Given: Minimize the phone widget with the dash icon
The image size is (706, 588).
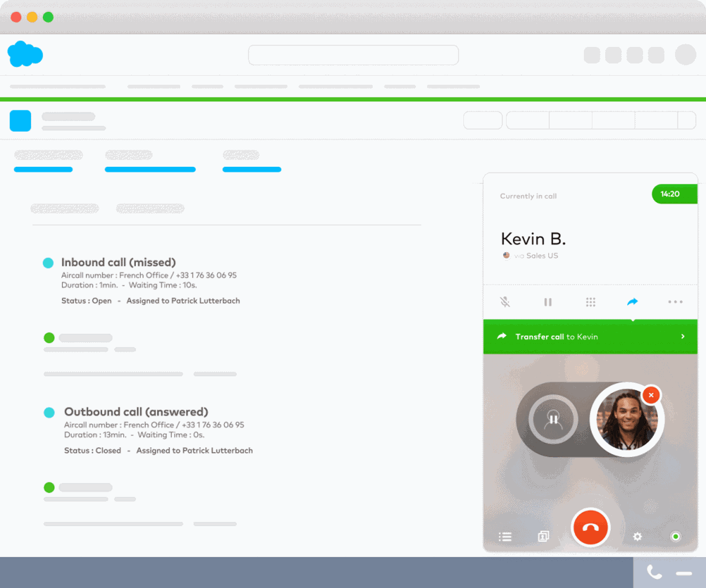Looking at the screenshot, I should pos(684,574).
